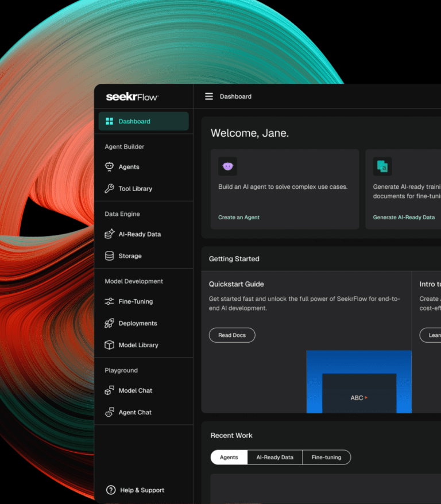Open Agents label in sidebar
This screenshot has height=504, width=441.
click(x=129, y=167)
